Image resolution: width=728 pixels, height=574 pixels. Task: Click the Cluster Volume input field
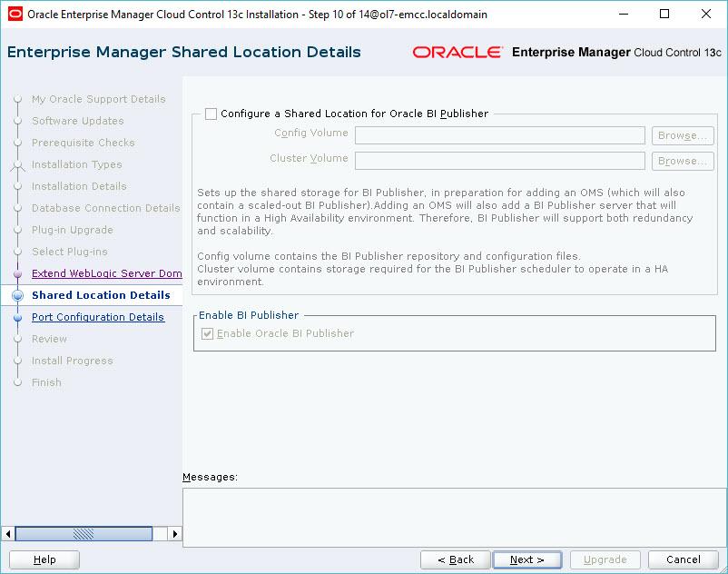coord(500,161)
